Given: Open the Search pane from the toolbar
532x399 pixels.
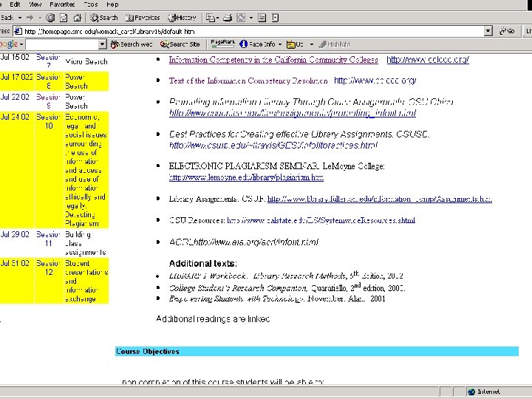Looking at the screenshot, I should pyautogui.click(x=104, y=18).
